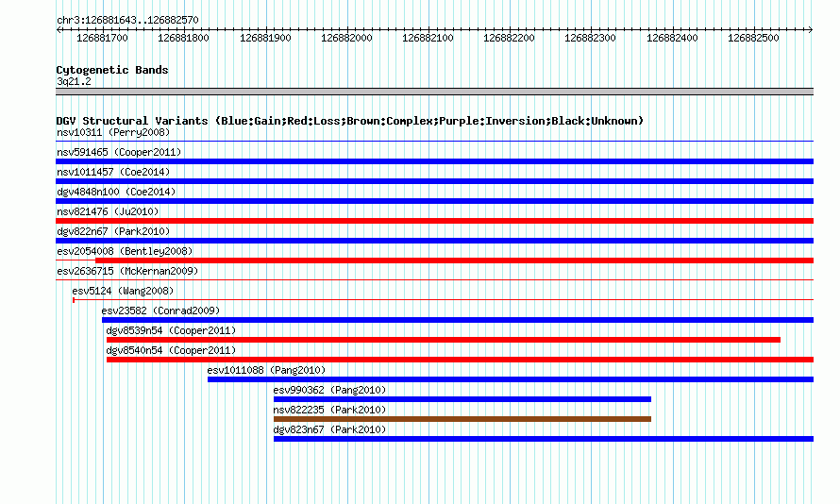Open the dgv823n67 (Park2010) label
Image resolution: width=840 pixels, height=504 pixels.
pyautogui.click(x=329, y=429)
